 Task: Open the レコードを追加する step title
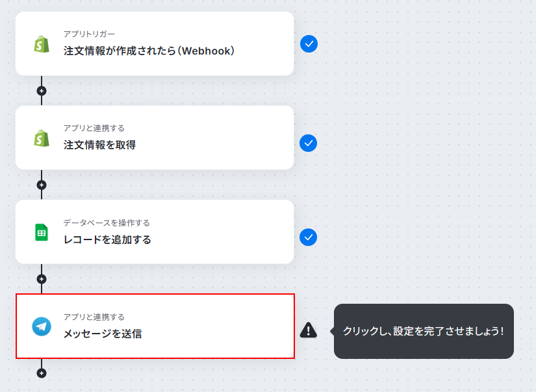107,239
